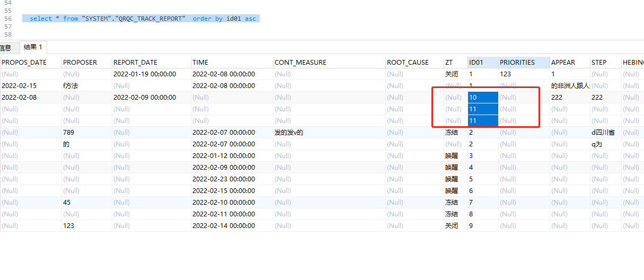The width and height of the screenshot is (644, 280).
Task: Click the TIME column header
Action: tap(232, 62)
